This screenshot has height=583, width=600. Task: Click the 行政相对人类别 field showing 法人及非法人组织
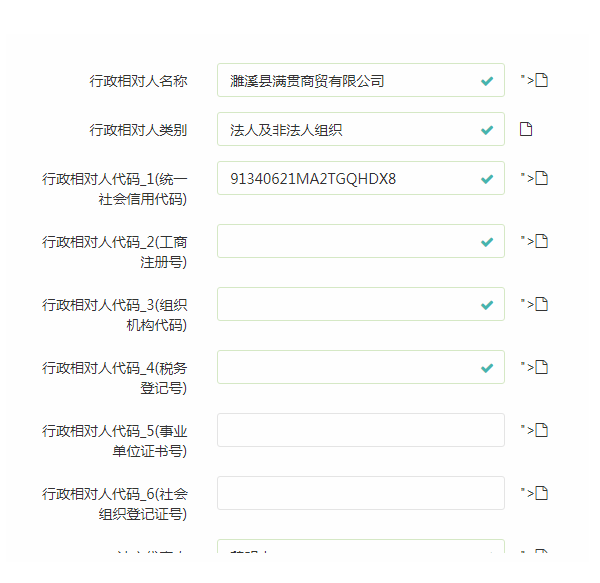tap(361, 129)
